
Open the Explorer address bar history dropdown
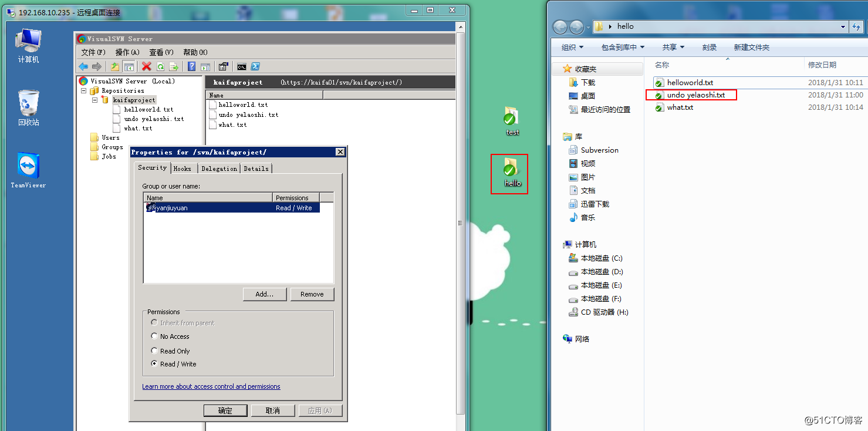(x=843, y=26)
